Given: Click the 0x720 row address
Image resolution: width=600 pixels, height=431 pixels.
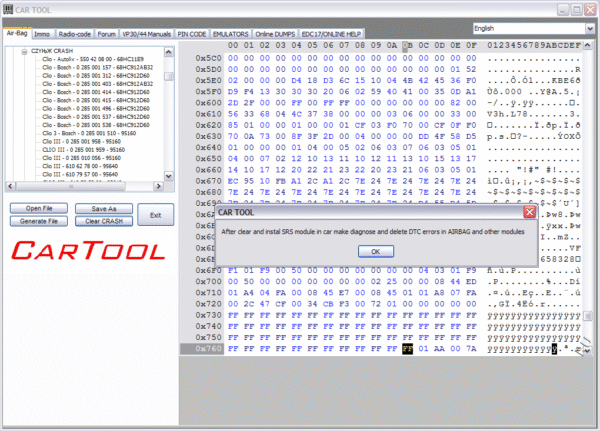Looking at the screenshot, I should click(208, 304).
